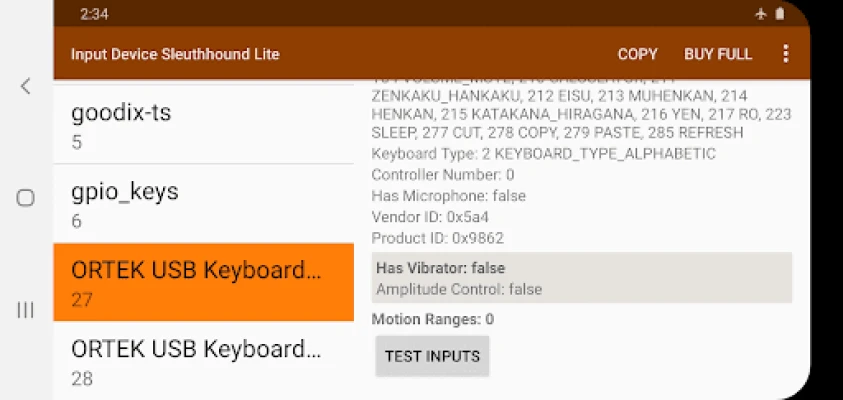Image resolution: width=843 pixels, height=400 pixels.
Task: Tap the Input Device Sleuthhound Lite title
Action: [x=175, y=54]
